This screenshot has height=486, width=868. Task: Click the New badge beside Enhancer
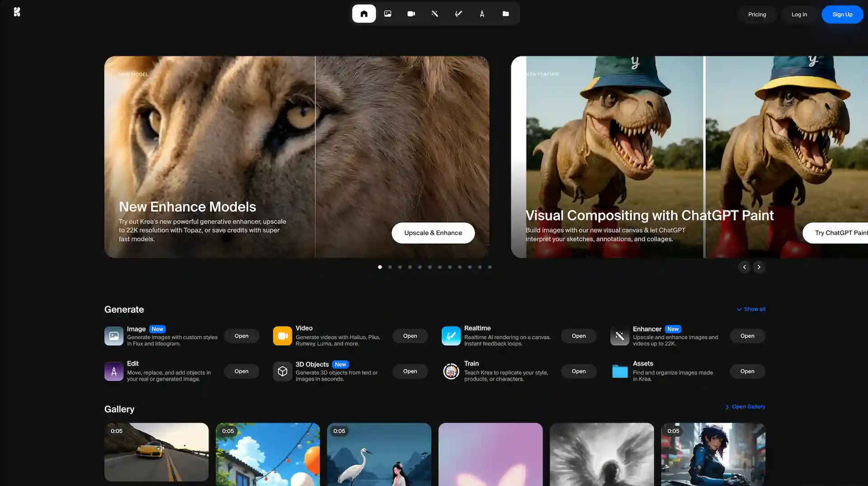click(x=673, y=329)
